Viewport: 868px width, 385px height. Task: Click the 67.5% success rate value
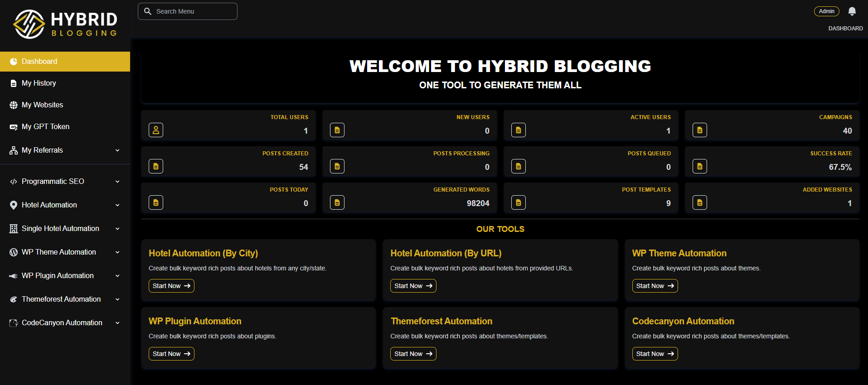coord(840,167)
